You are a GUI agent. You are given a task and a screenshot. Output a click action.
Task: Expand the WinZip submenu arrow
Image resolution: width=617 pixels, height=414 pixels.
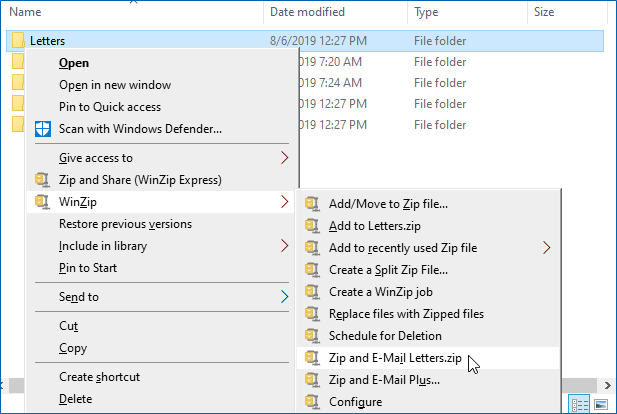point(284,202)
